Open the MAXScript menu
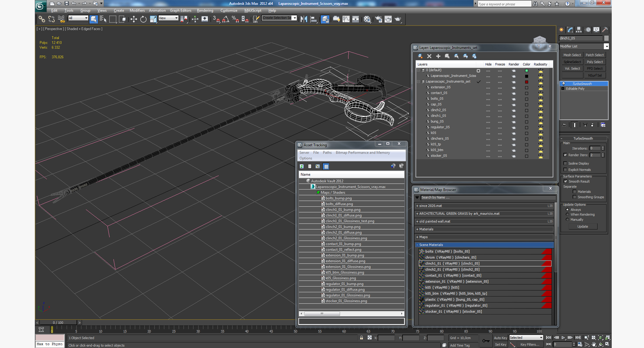Viewport: 644px width, 348px height. coord(253,10)
